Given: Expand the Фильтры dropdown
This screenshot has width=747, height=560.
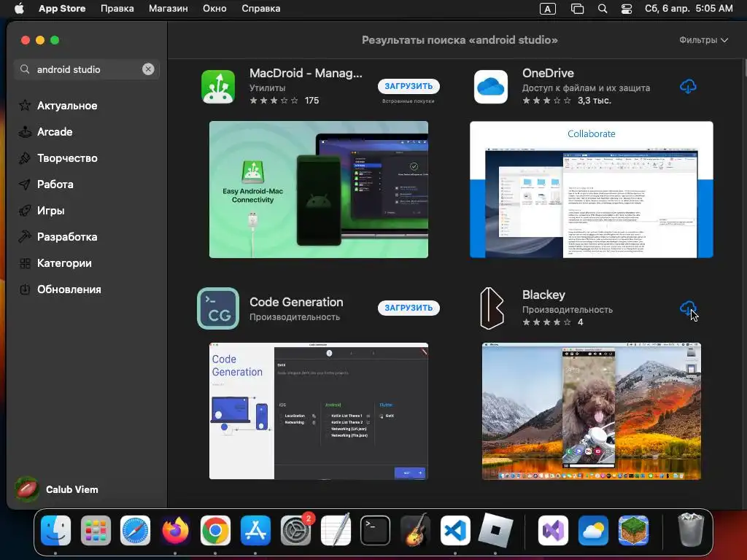Looking at the screenshot, I should [x=703, y=40].
